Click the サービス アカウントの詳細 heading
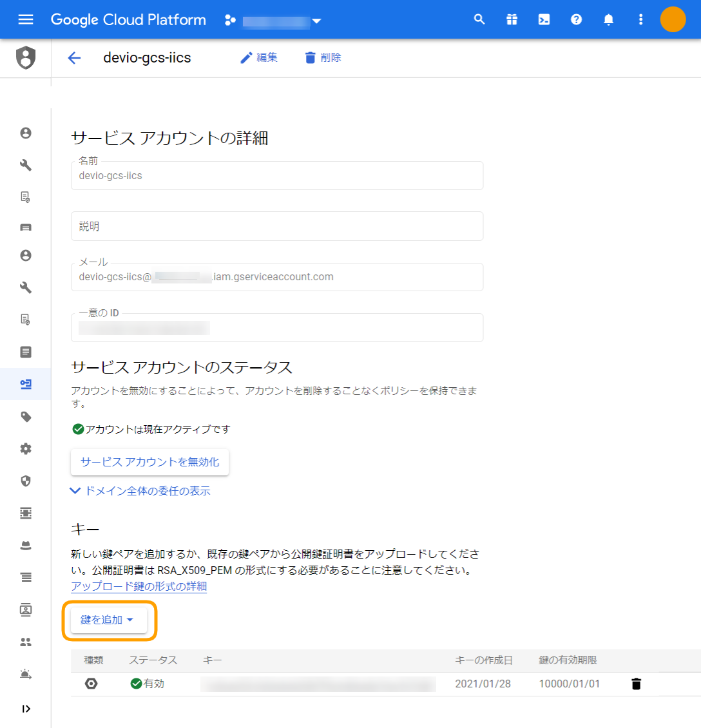This screenshot has width=701, height=728. pyautogui.click(x=169, y=138)
